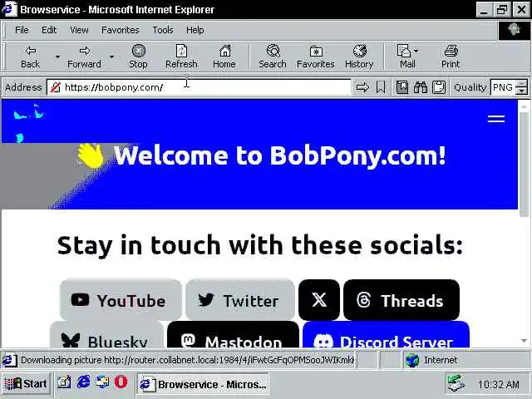Open the hamburger menu on BobPony page
The image size is (532, 399).
point(496,119)
